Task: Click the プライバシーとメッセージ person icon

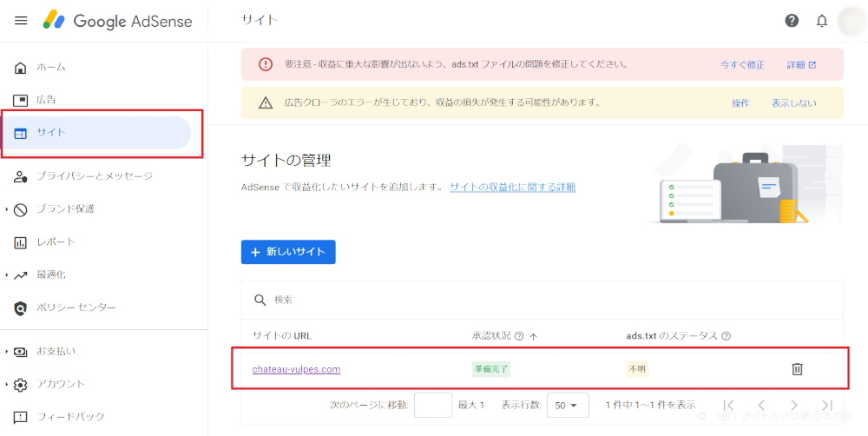Action: (x=21, y=176)
